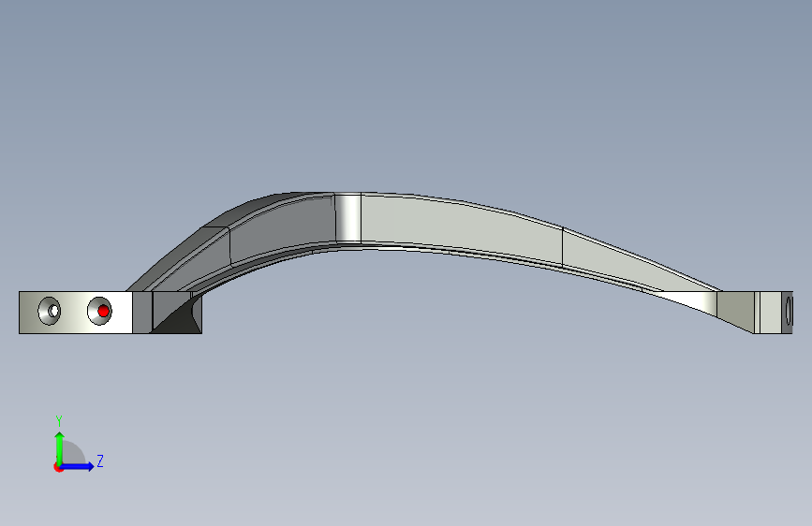Click the blue Z axis arrow of the triad
The width and height of the screenshot is (812, 526).
[78, 466]
